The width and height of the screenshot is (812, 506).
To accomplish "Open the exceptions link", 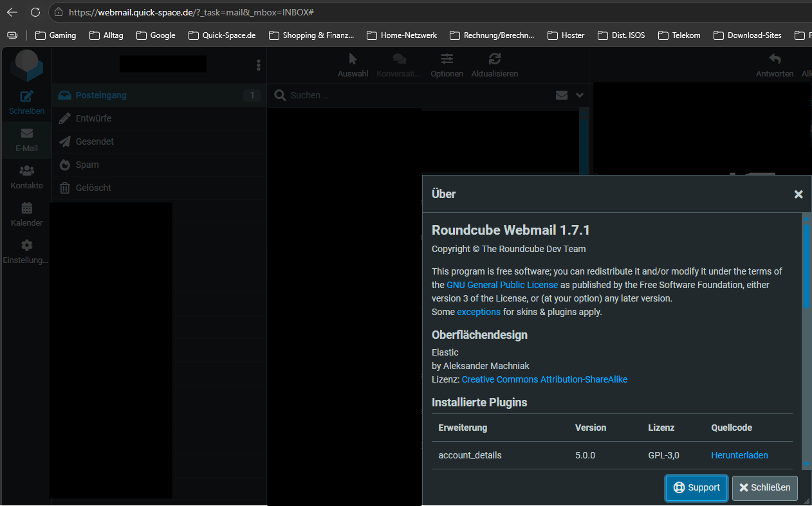I will [x=479, y=312].
